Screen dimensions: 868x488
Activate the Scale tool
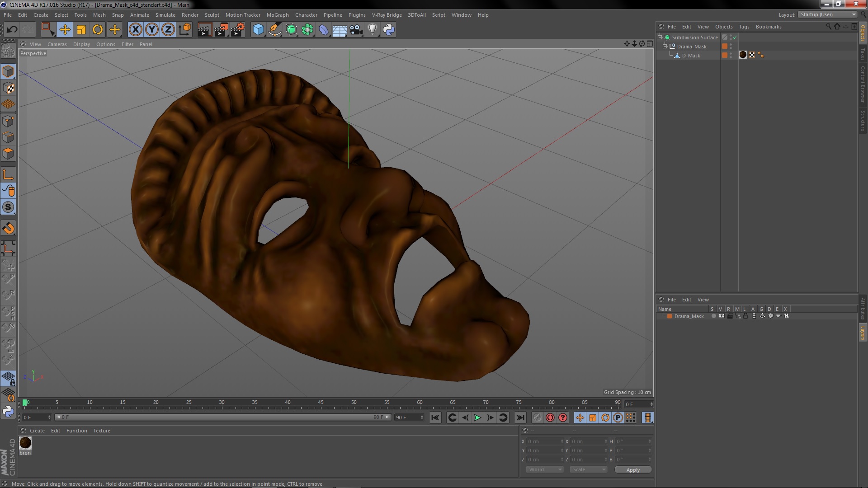point(81,30)
